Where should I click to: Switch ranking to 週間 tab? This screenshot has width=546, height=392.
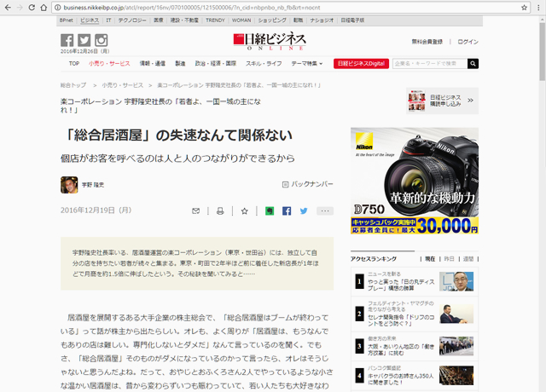pos(468,258)
